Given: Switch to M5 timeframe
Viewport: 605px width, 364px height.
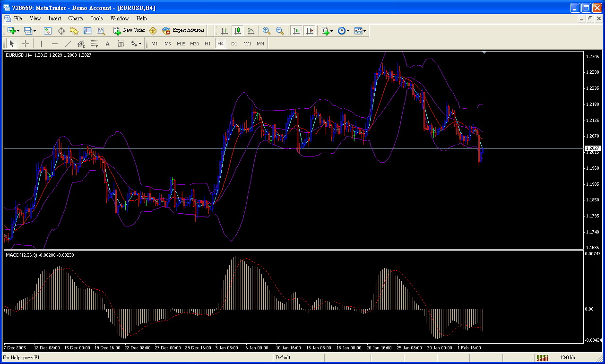Looking at the screenshot, I should (168, 43).
